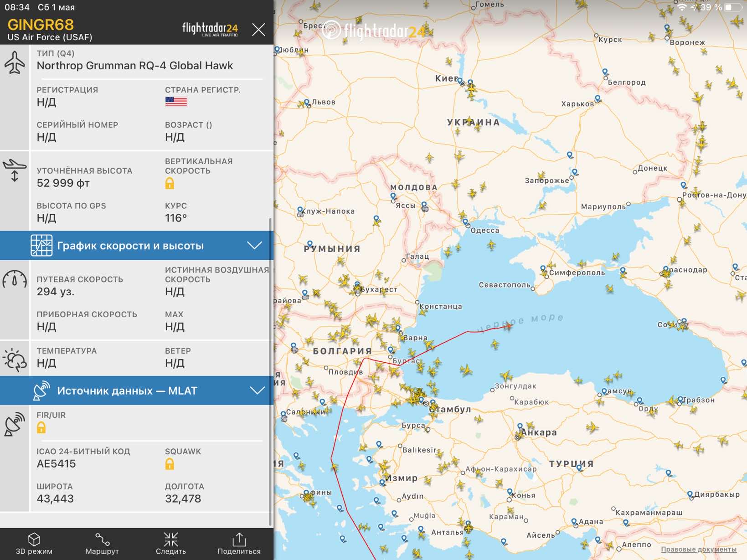Image resolution: width=747 pixels, height=560 pixels.
Task: Tap the ICAO code AE5415
Action: tap(56, 464)
